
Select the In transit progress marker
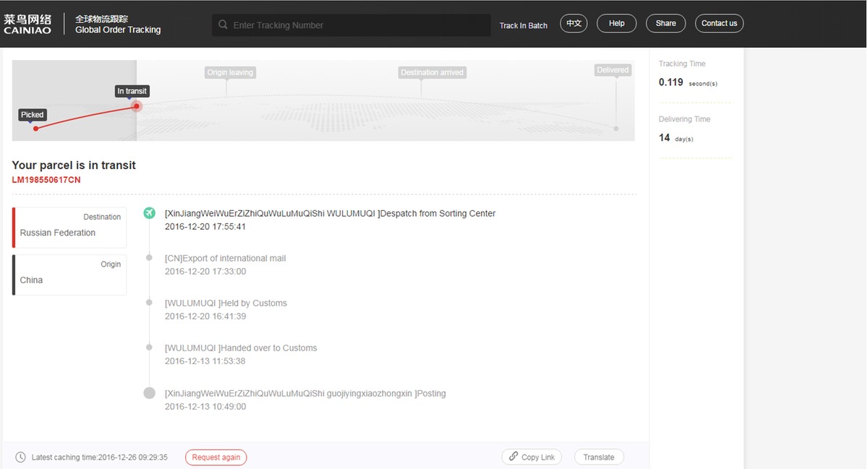tap(132, 91)
